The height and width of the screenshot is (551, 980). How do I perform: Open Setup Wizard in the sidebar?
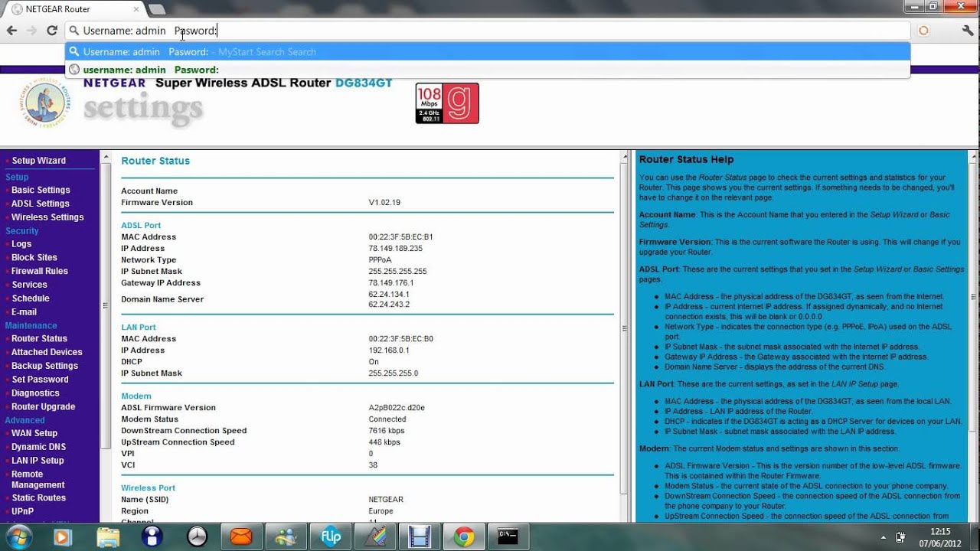39,161
